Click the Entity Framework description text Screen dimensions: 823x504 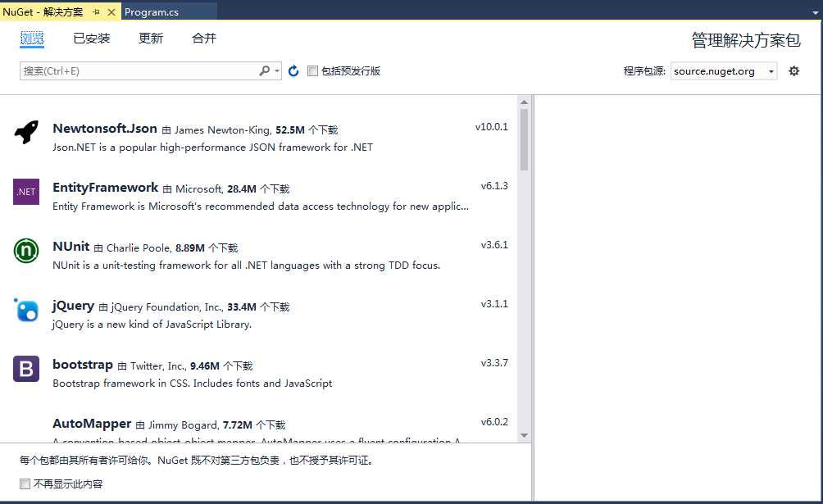(261, 207)
